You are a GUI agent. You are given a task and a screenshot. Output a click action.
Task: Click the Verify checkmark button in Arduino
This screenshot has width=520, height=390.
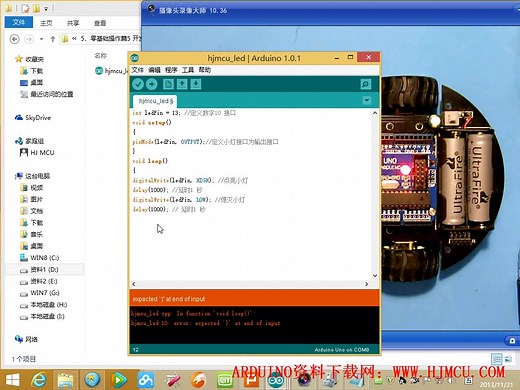pyautogui.click(x=138, y=84)
